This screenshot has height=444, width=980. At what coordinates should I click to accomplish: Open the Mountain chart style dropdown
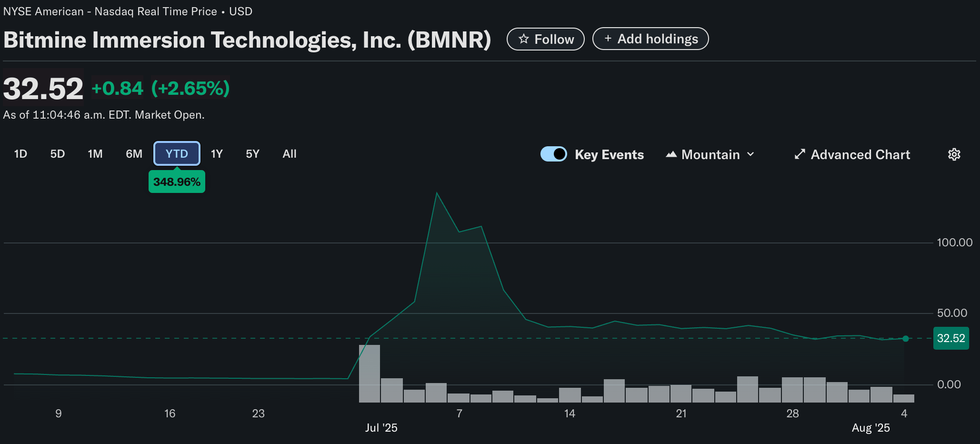tap(709, 154)
